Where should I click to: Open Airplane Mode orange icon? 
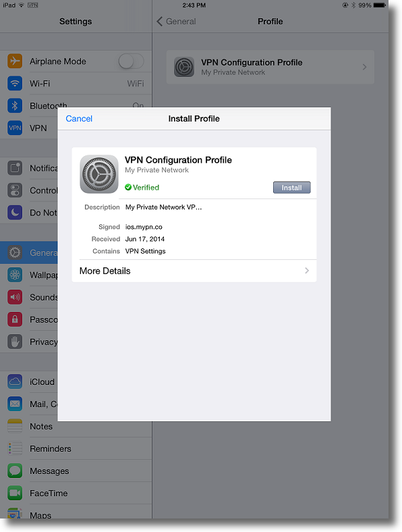pos(15,61)
